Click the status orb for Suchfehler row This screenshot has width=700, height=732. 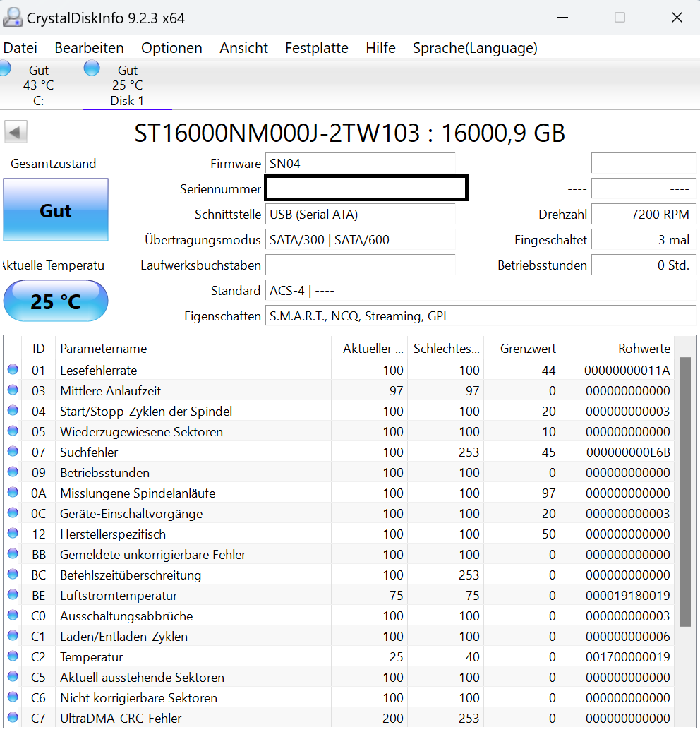(x=13, y=452)
